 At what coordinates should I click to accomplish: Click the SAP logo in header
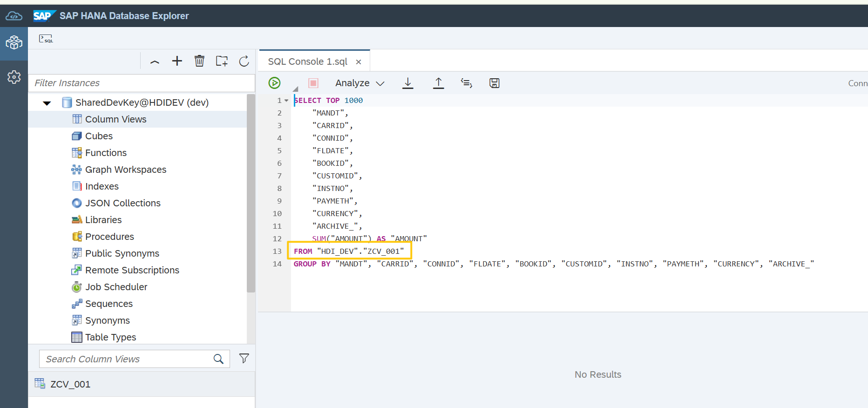pyautogui.click(x=44, y=16)
